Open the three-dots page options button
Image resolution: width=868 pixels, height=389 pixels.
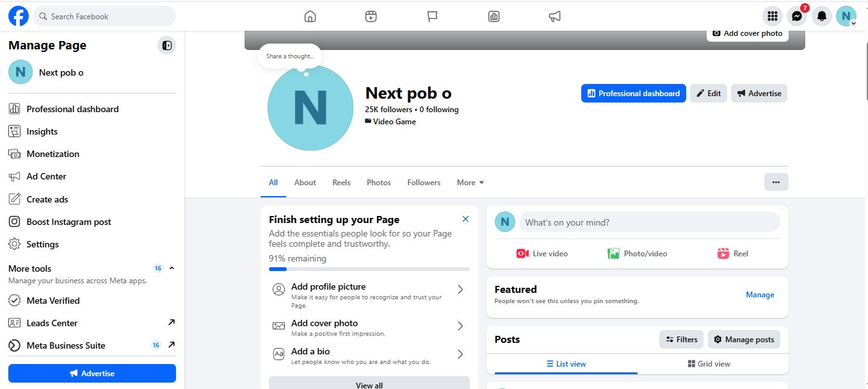776,182
